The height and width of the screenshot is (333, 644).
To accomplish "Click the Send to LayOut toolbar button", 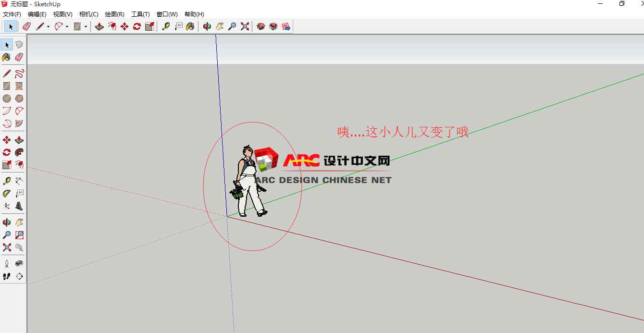I will click(x=286, y=26).
